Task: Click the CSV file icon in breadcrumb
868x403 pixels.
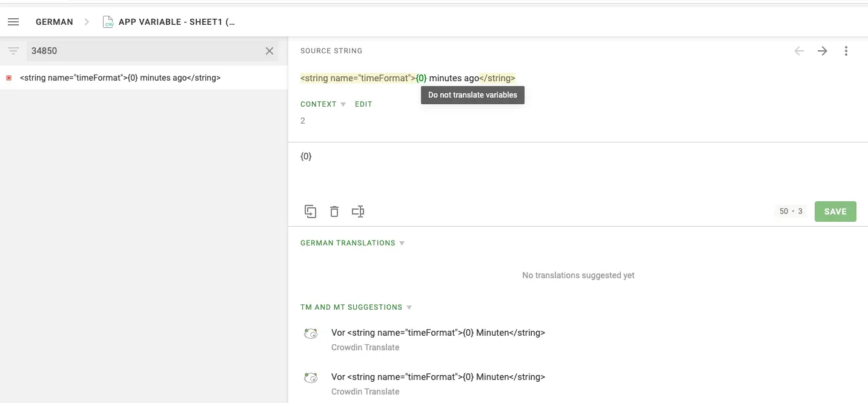Action: (x=108, y=22)
